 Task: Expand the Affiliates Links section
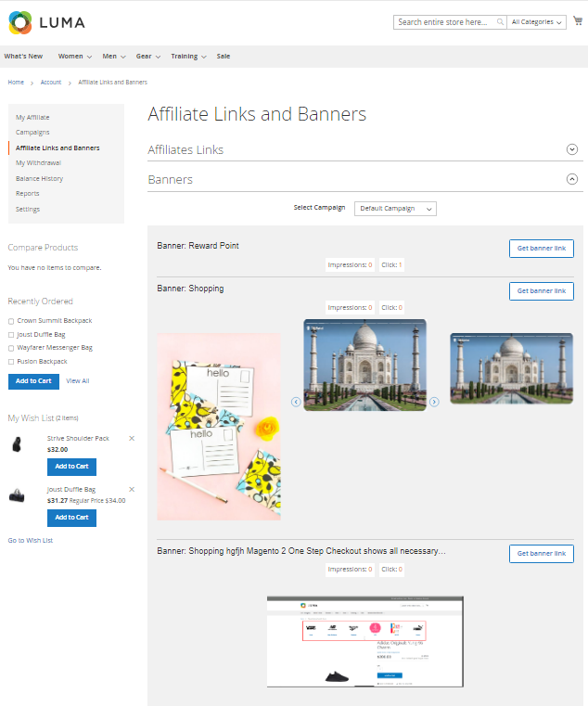click(x=572, y=149)
